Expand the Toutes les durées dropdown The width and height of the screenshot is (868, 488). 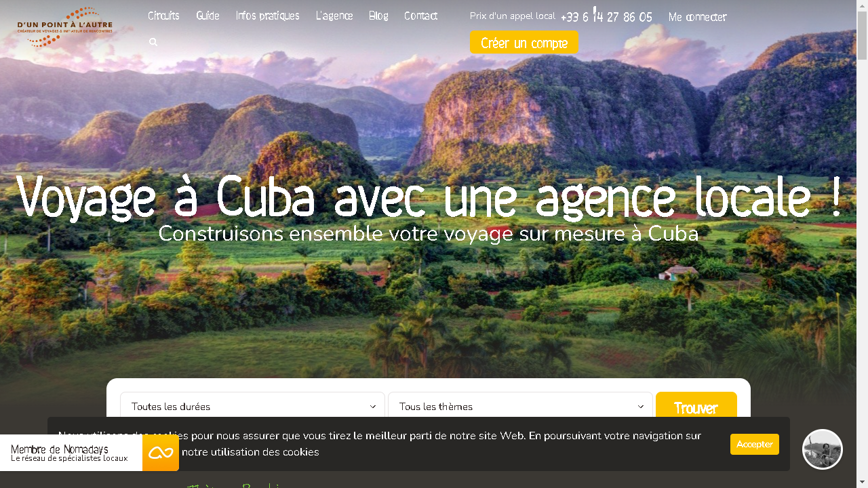click(x=252, y=407)
